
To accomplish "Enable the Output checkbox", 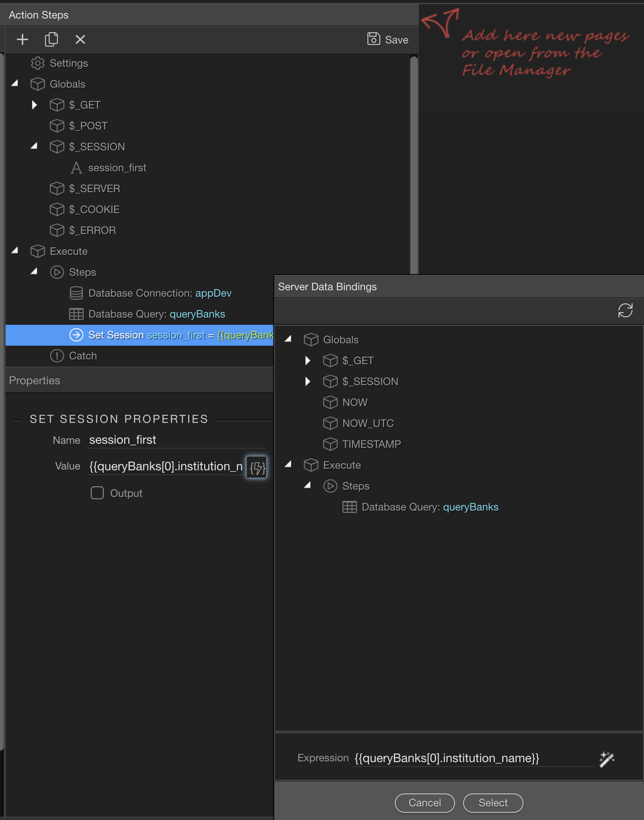I will coord(97,493).
